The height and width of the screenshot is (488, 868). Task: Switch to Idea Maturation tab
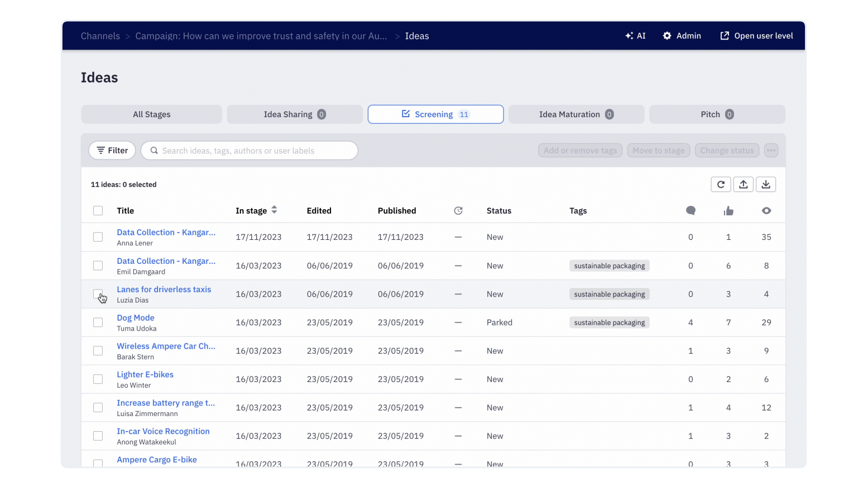576,114
